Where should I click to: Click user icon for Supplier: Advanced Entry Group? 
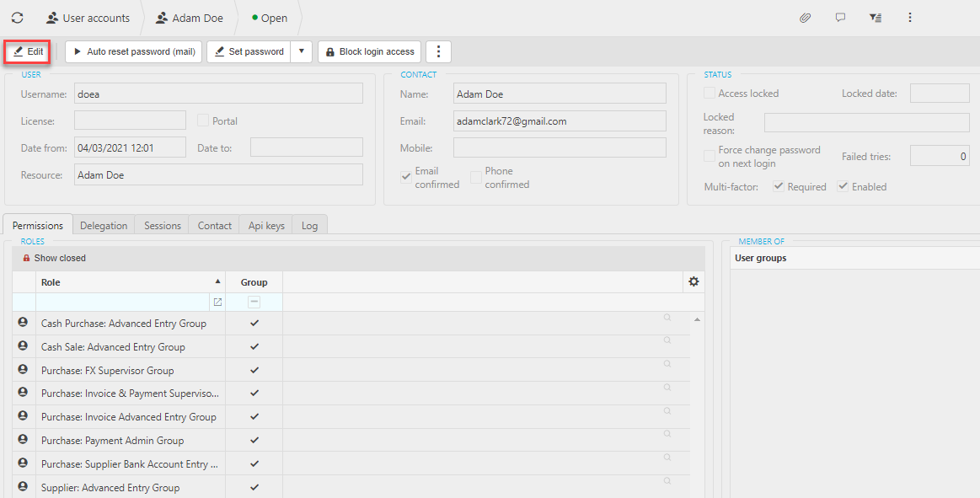click(23, 486)
